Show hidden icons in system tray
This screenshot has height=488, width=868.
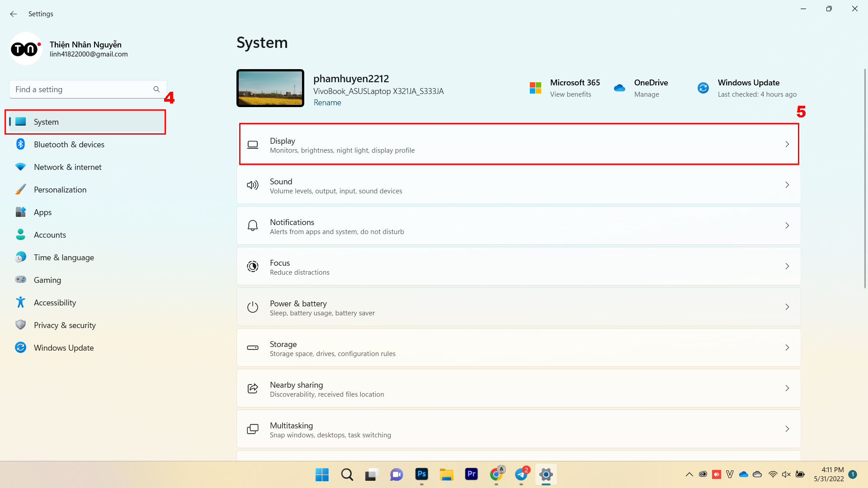click(689, 474)
